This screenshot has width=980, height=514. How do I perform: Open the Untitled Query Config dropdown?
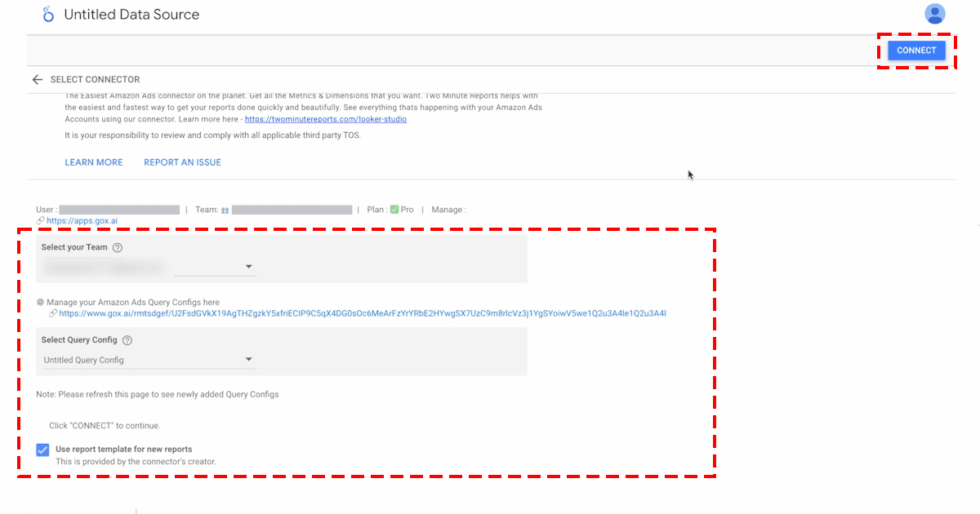click(x=147, y=360)
